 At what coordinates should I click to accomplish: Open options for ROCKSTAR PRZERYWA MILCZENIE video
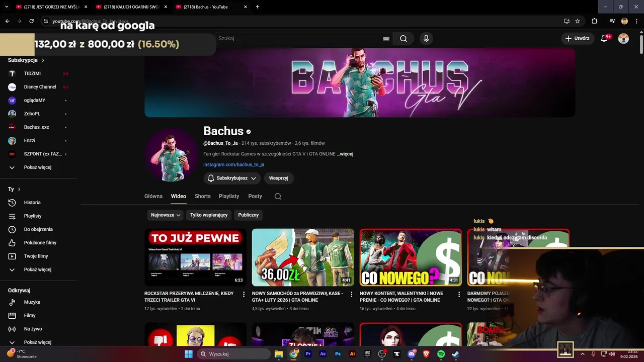[244, 294]
